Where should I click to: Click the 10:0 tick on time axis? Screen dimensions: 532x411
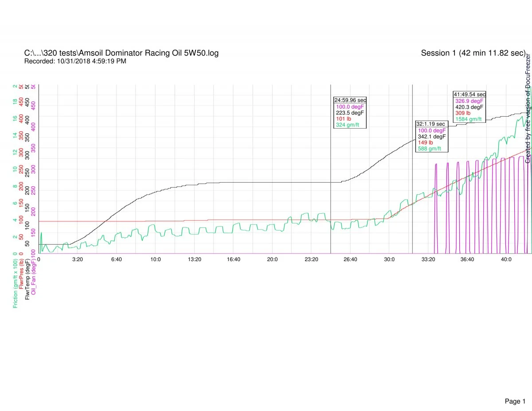156,259
